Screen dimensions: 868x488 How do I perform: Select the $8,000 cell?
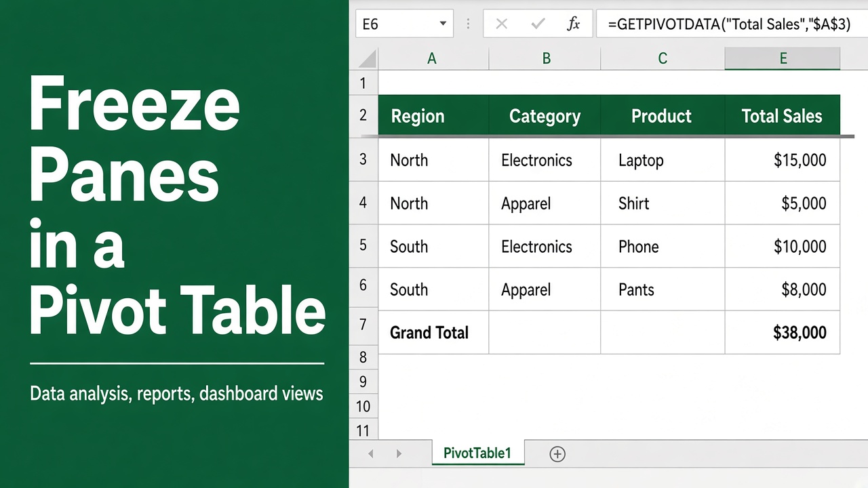pos(783,289)
